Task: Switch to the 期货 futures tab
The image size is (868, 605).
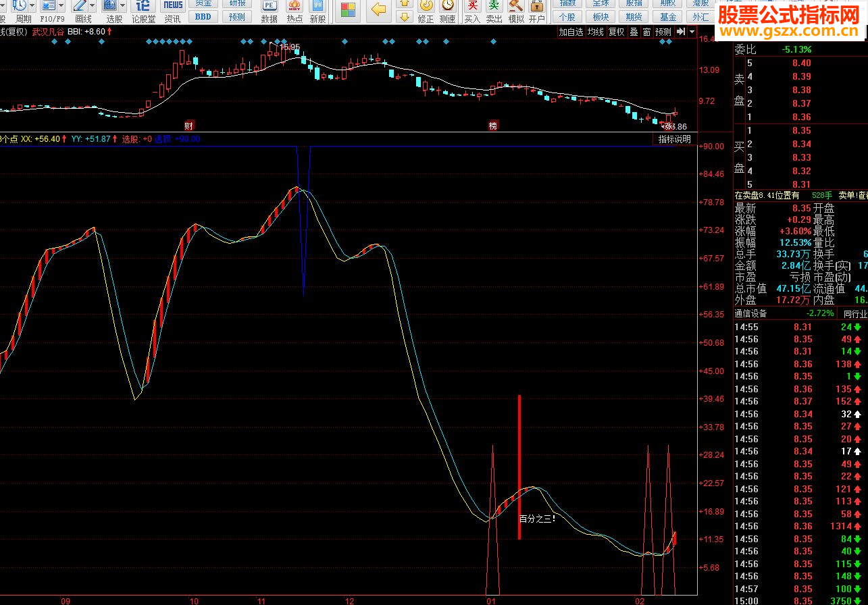Action: [634, 17]
